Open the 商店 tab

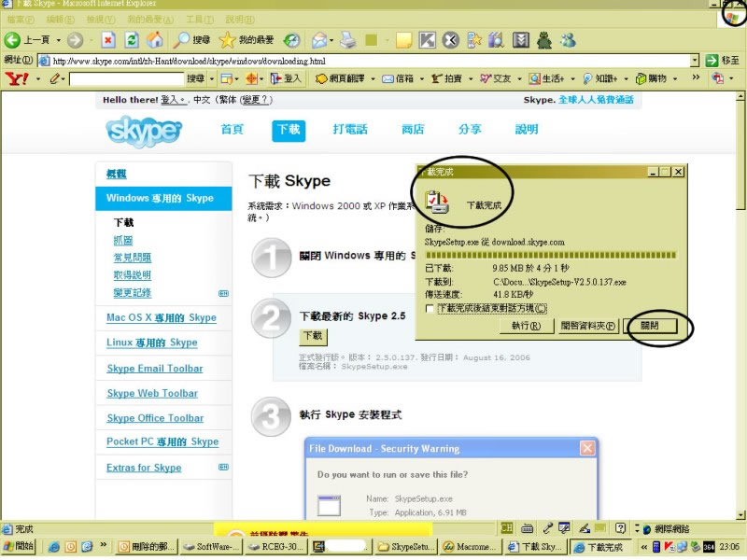tap(413, 130)
